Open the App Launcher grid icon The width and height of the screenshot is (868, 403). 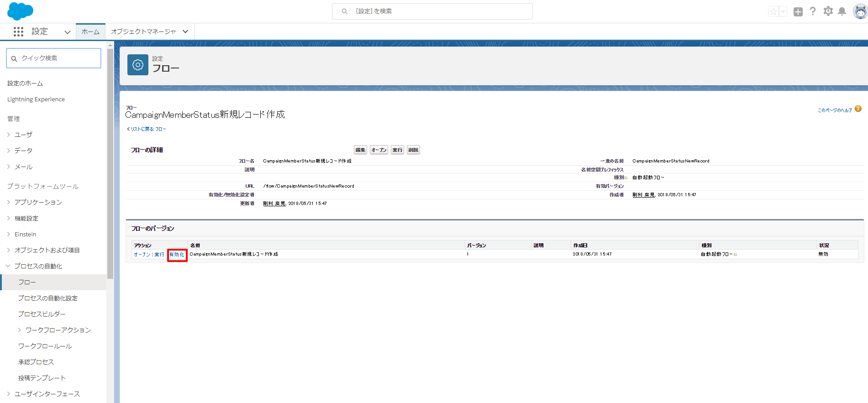(x=18, y=31)
